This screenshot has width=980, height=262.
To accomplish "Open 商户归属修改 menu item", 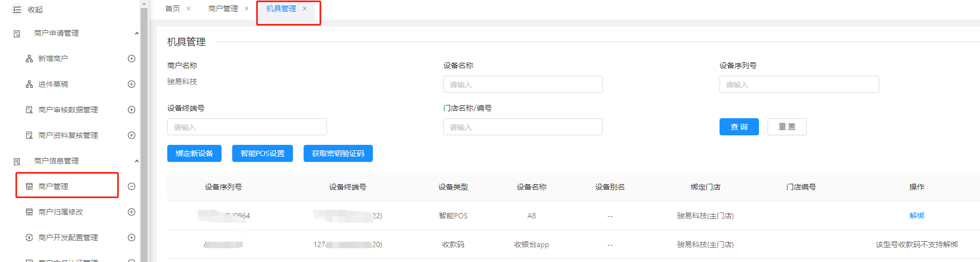I will [x=60, y=212].
